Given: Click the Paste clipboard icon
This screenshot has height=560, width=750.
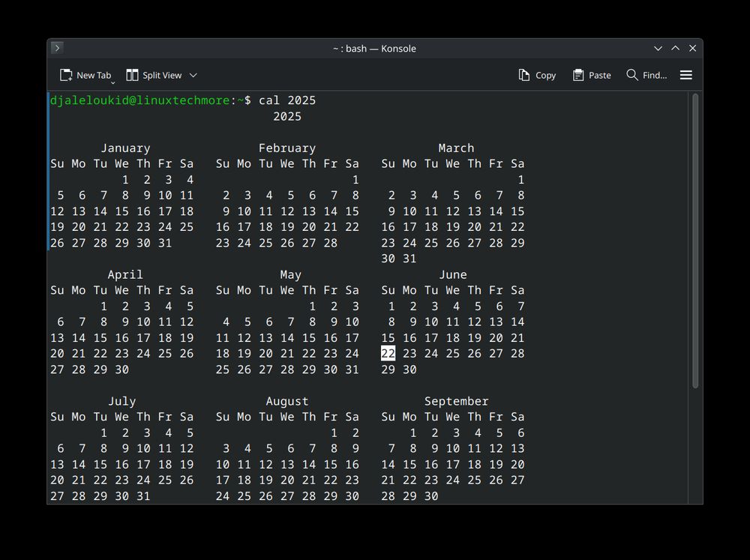Looking at the screenshot, I should tap(577, 75).
